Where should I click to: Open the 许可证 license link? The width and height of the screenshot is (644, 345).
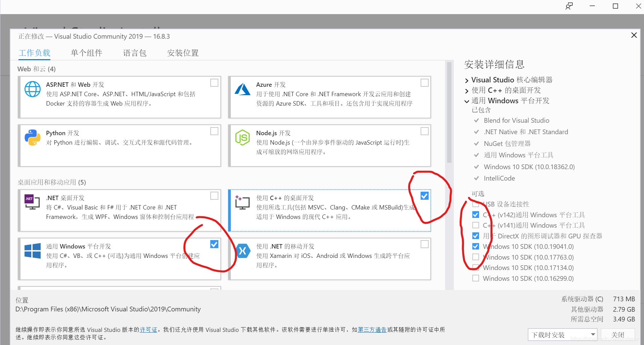pos(148,330)
